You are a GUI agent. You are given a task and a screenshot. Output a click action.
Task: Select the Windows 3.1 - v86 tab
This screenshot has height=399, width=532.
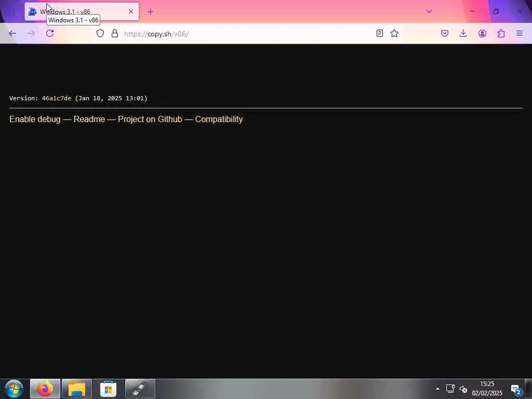pyautogui.click(x=82, y=11)
